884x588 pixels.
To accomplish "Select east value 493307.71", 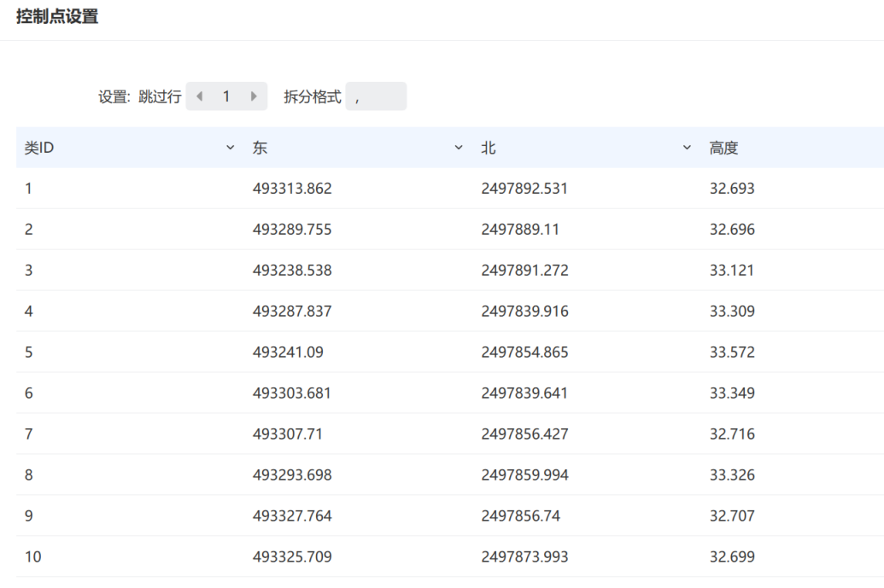I will point(288,434).
